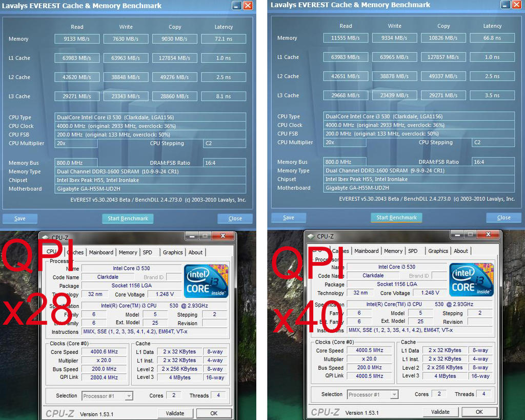The height and width of the screenshot is (420, 525).
Task: Click Close button in EVEREST window with 72.1 ns
Action: click(x=235, y=218)
